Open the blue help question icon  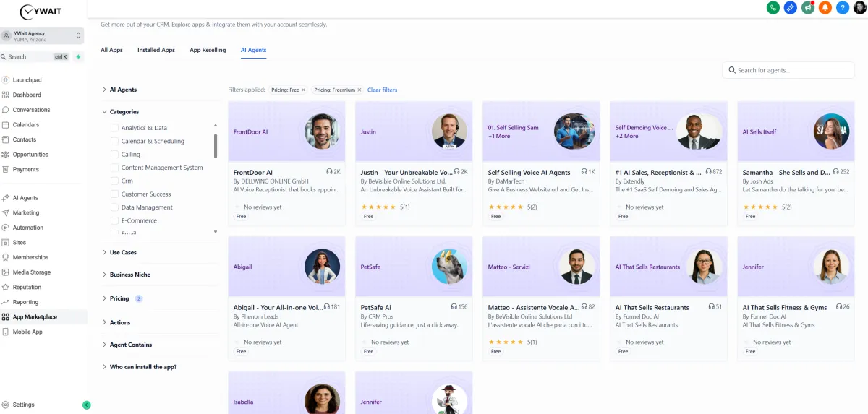point(842,7)
